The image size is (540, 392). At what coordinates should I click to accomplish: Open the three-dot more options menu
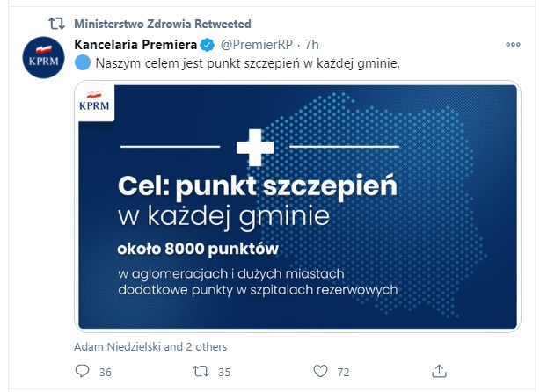513,45
